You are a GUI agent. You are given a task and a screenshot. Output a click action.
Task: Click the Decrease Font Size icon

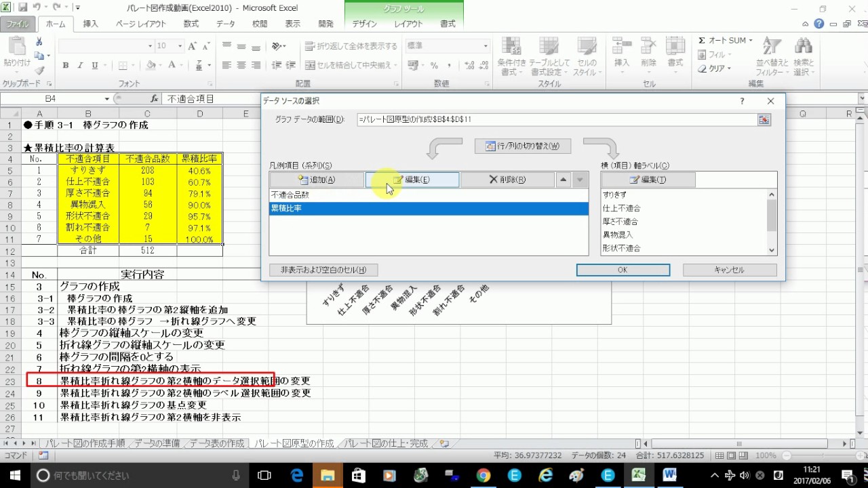(206, 46)
